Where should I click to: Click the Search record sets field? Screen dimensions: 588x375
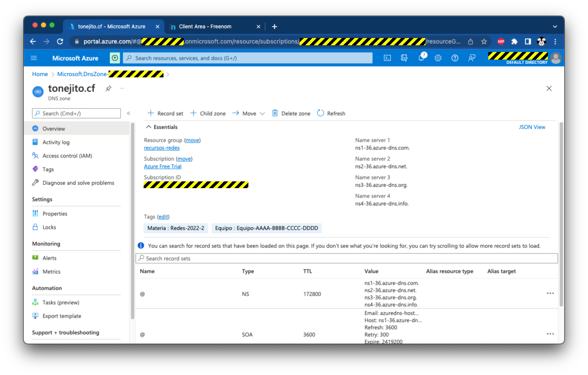click(x=346, y=258)
